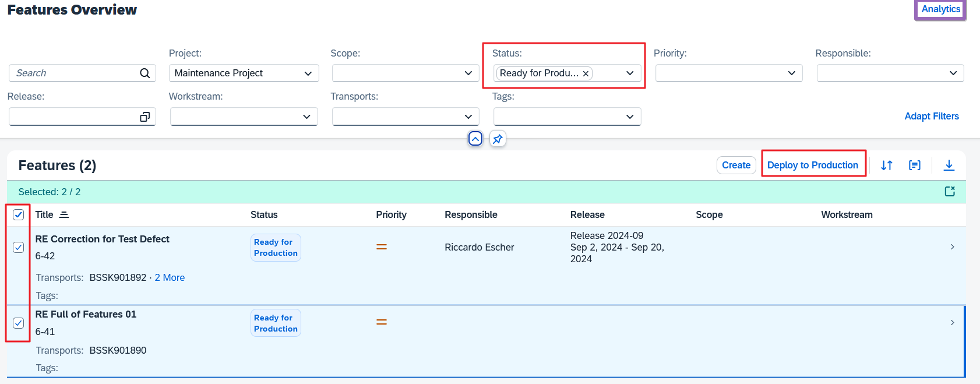Image resolution: width=980 pixels, height=384 pixels.
Task: Uncheck RE Correction for Test Defect row
Action: [x=19, y=248]
